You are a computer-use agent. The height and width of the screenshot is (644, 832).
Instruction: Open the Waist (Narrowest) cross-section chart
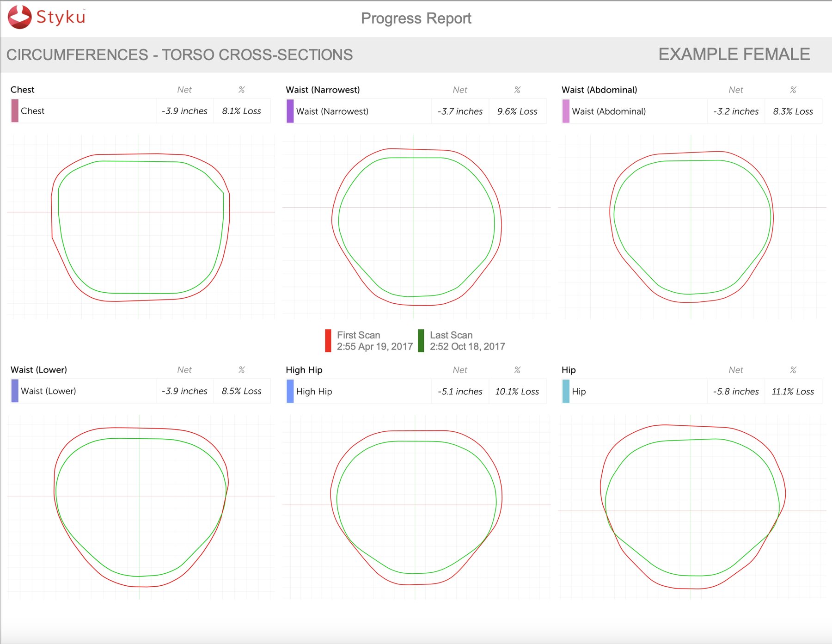416,227
